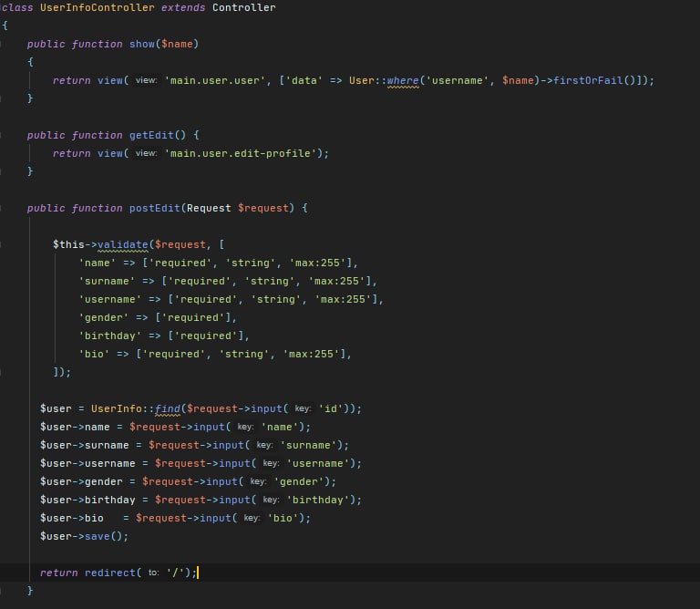Click the underlined validate method
This screenshot has width=700, height=609.
[122, 244]
